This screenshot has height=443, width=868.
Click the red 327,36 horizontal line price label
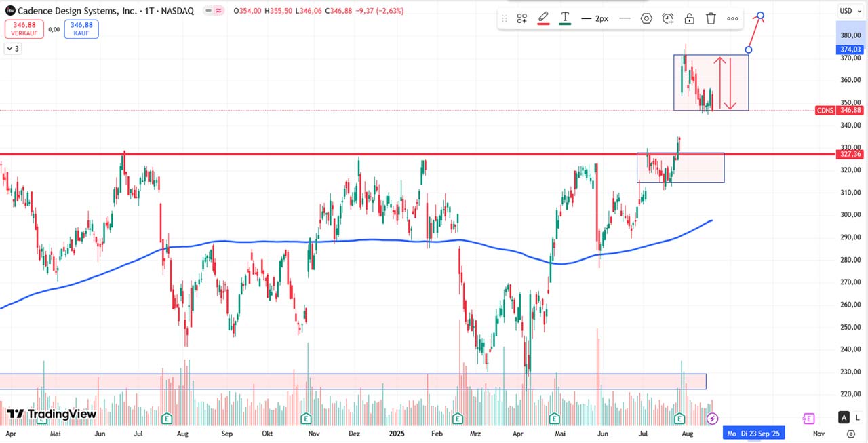pos(850,154)
